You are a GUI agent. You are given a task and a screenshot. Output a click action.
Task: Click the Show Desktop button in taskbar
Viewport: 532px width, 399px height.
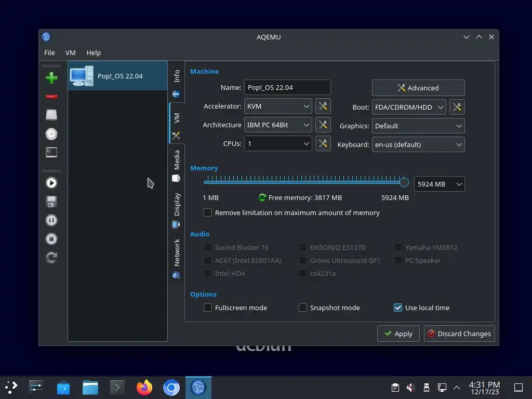pyautogui.click(x=518, y=388)
